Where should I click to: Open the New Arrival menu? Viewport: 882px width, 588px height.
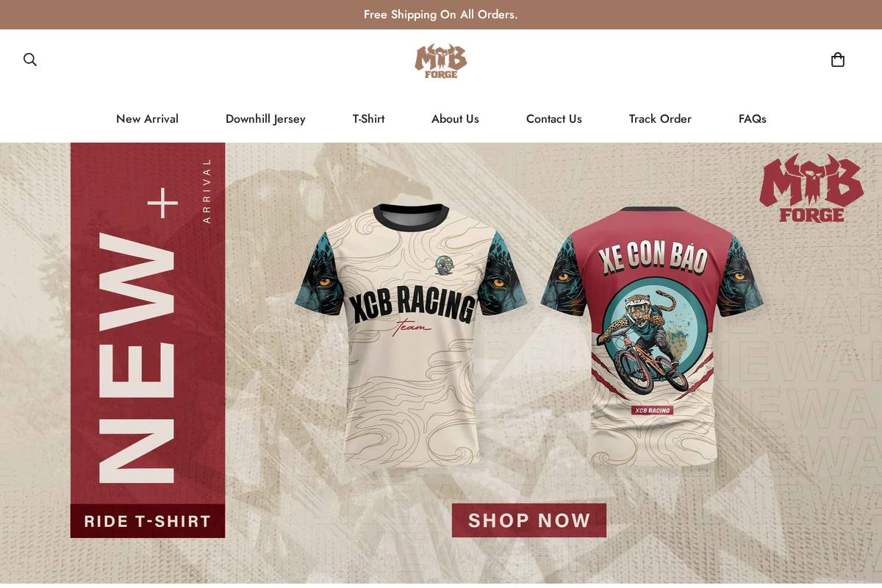point(147,119)
